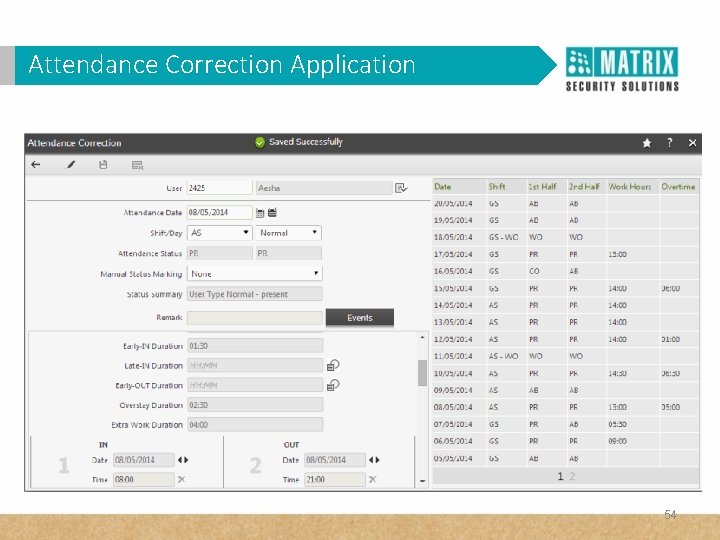720x540 pixels.
Task: Click the Shift column header
Action: (506, 187)
